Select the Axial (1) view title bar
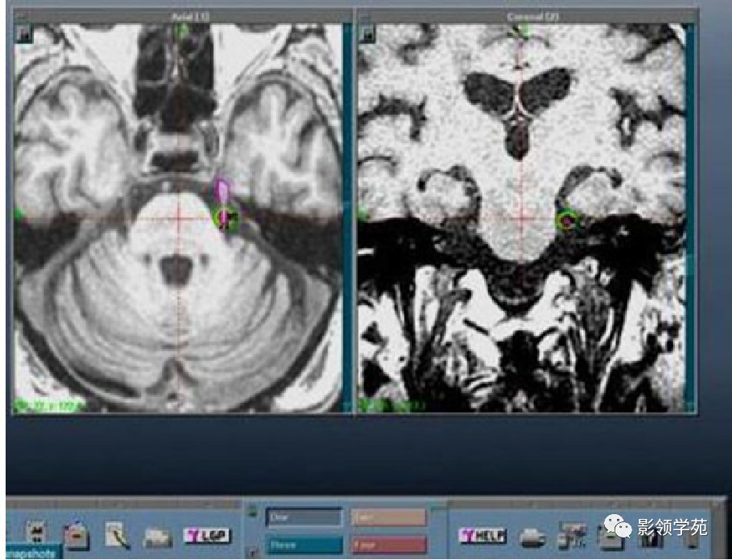 [183, 16]
